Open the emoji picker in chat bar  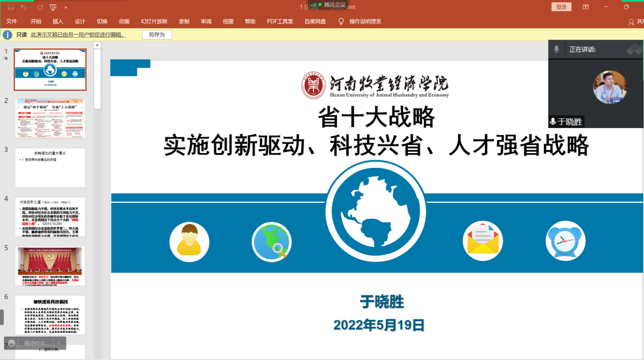point(12,343)
